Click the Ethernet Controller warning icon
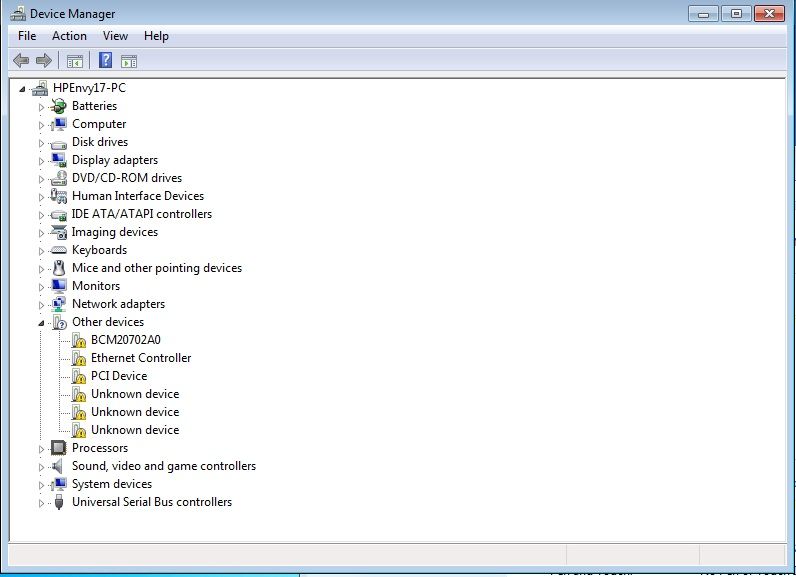The image size is (796, 577). click(x=79, y=358)
